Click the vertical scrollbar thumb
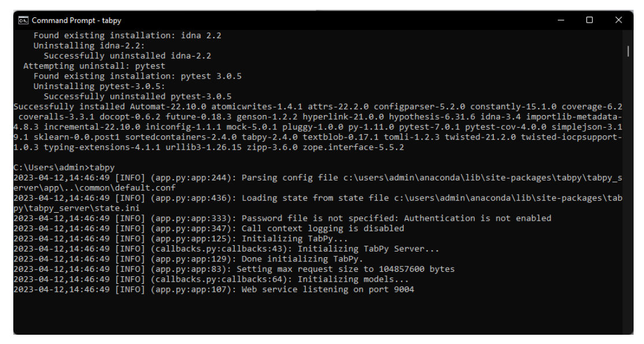Viewport: 644px width, 344px height. click(628, 51)
